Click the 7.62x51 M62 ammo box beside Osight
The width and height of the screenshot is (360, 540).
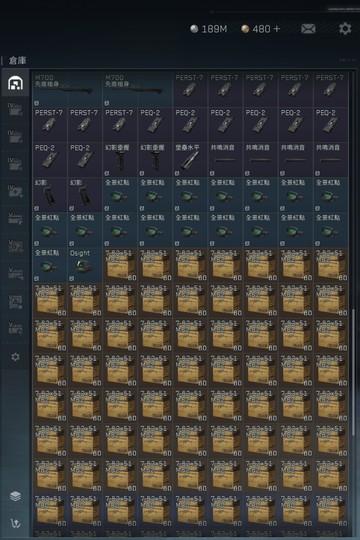click(x=120, y=265)
